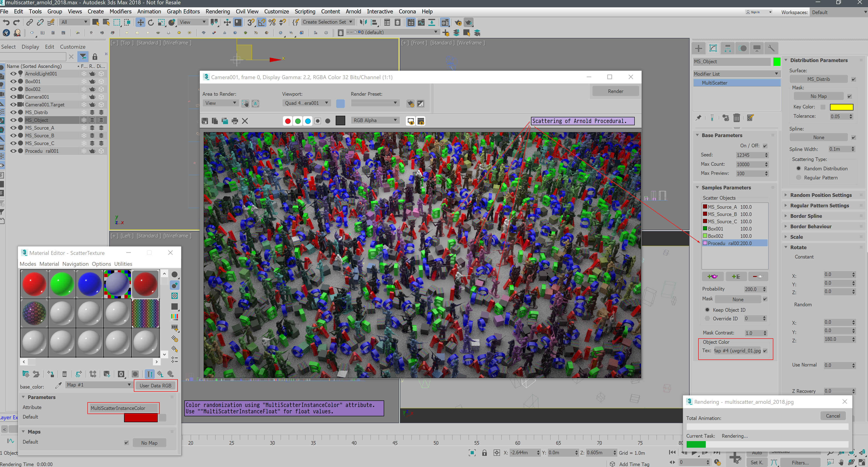This screenshot has width=868, height=467.
Task: Open the Hierarchy tab in command panel
Action: click(x=728, y=48)
